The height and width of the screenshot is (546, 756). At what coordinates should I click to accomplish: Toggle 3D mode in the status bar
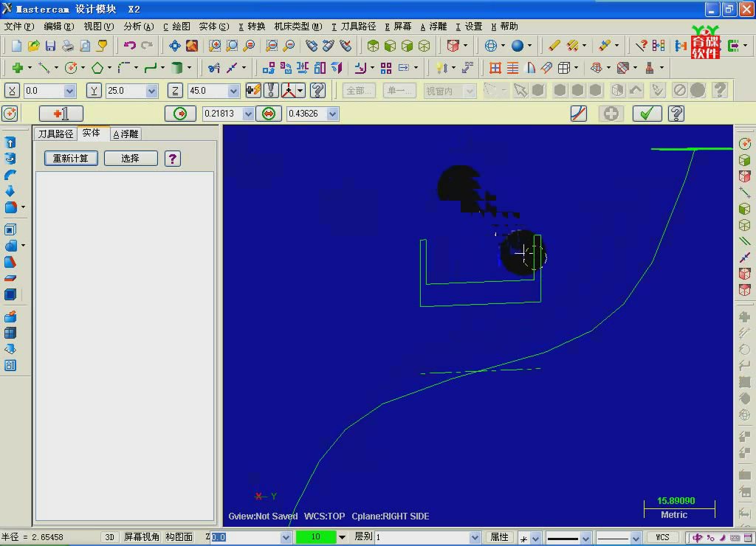110,537
